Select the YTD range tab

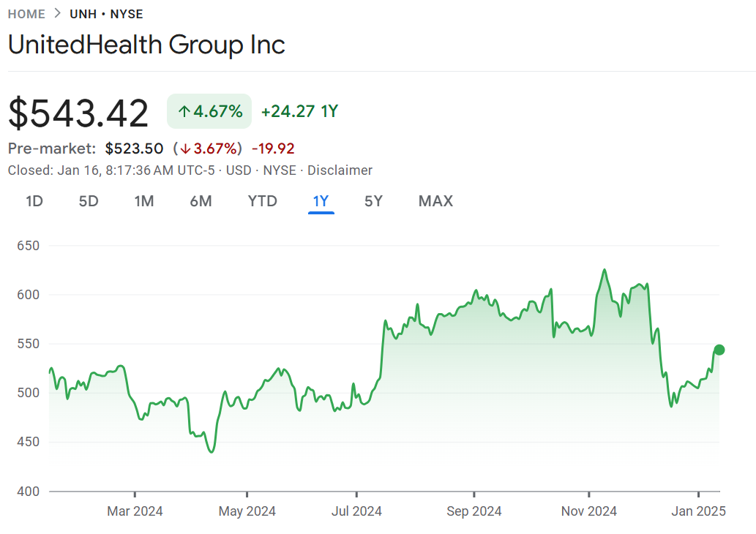(263, 201)
